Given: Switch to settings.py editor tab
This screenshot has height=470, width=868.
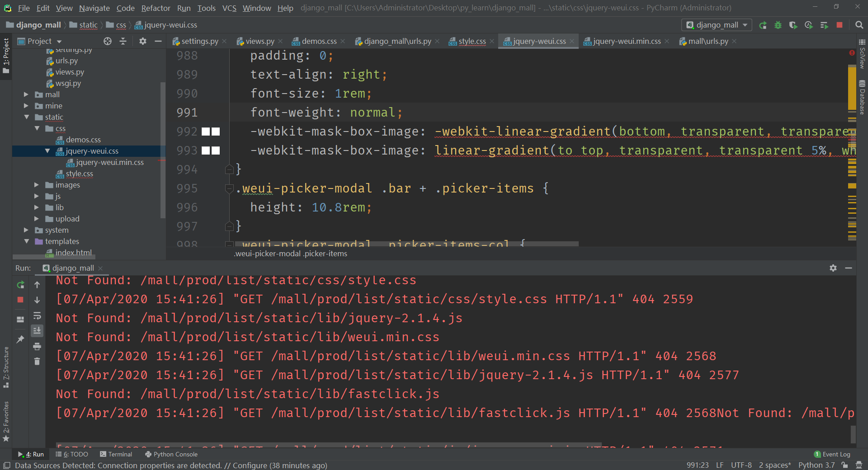Looking at the screenshot, I should (199, 41).
